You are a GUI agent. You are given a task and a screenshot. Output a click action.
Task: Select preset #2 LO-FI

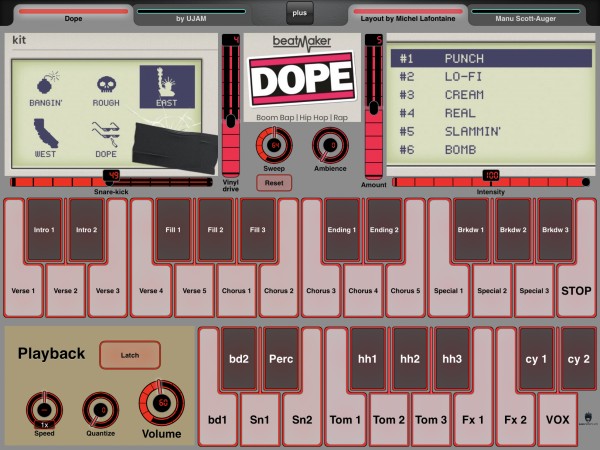pyautogui.click(x=491, y=77)
